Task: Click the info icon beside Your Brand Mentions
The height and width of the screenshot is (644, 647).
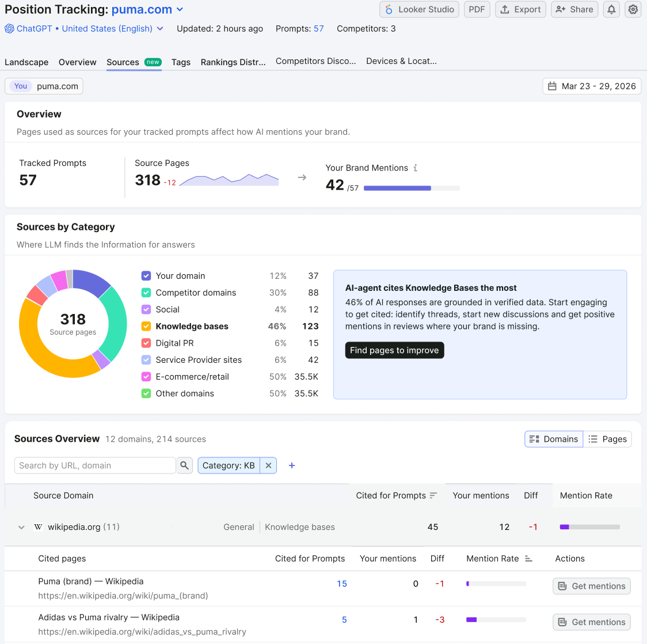Action: [416, 168]
